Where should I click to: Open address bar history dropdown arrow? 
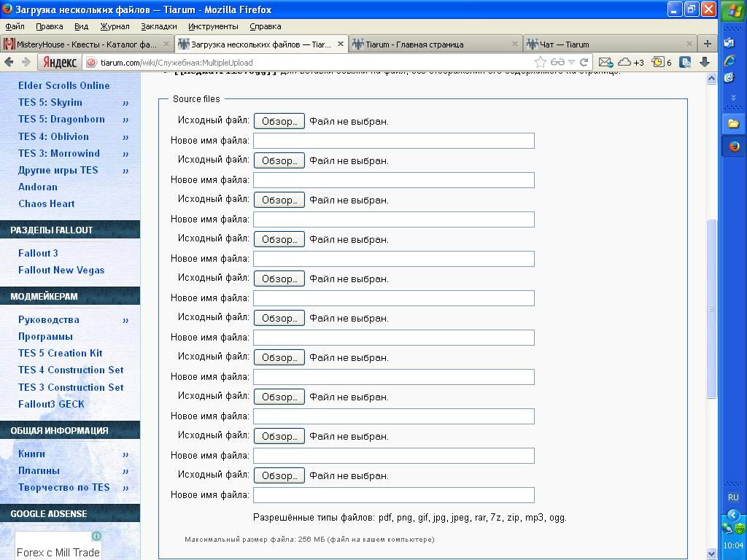tap(572, 63)
